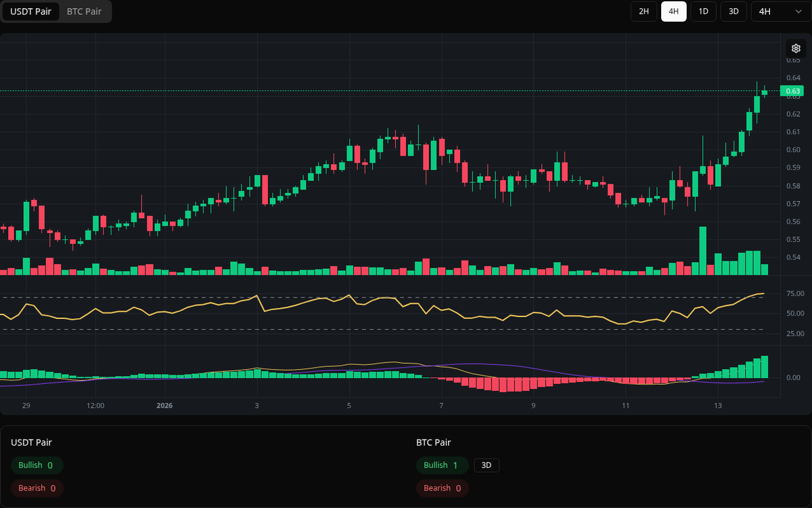Click the current price label 0.63
Screen dimensions: 812x508
(793, 91)
